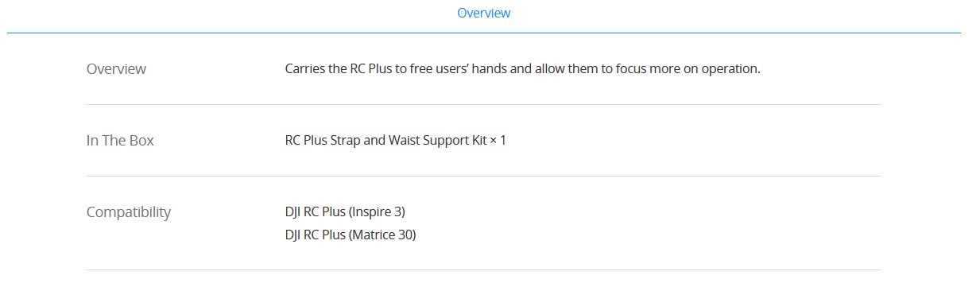The image size is (980, 287).
Task: Click the word Kit in box contents
Action: 477,140
